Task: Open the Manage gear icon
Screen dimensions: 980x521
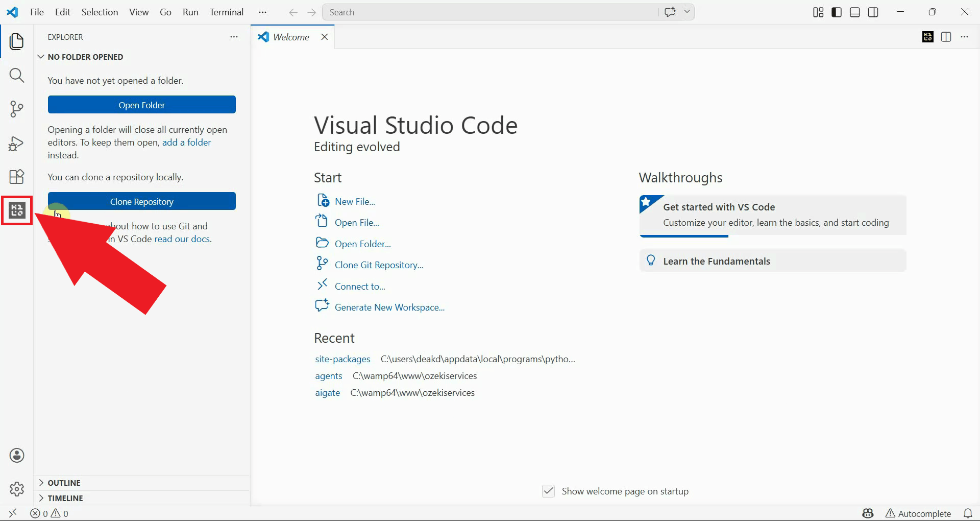Action: point(17,489)
